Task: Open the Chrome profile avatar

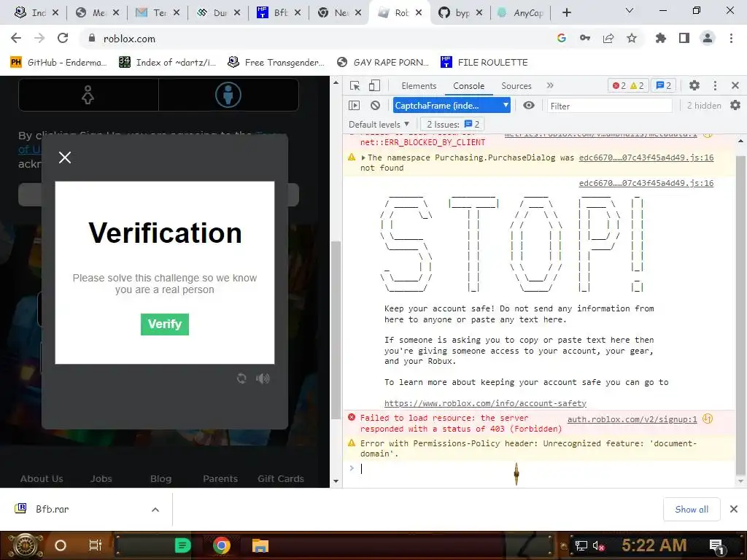Action: [708, 38]
